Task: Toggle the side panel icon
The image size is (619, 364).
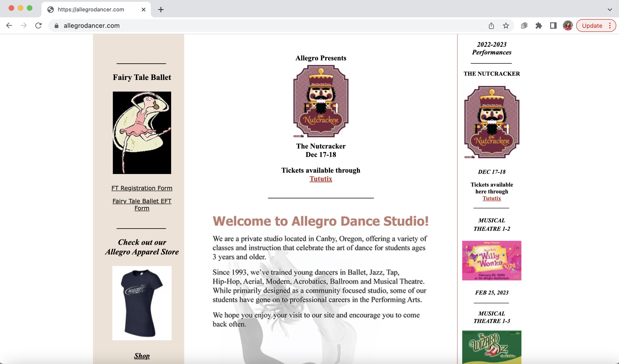Action: click(x=553, y=25)
